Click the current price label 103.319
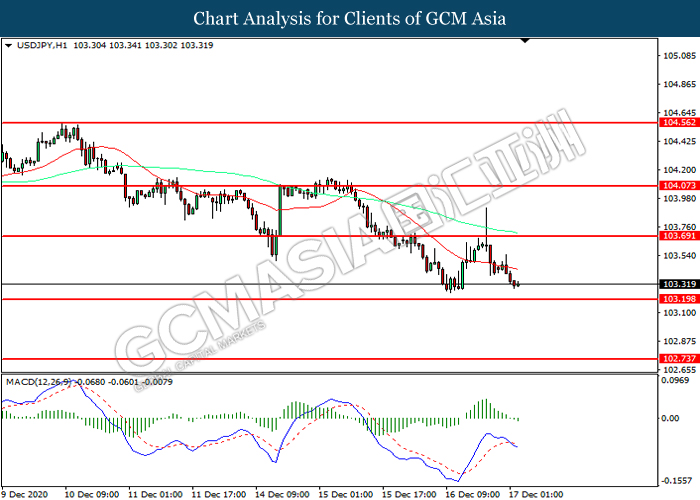Image resolution: width=700 pixels, height=500 pixels. coord(679,284)
